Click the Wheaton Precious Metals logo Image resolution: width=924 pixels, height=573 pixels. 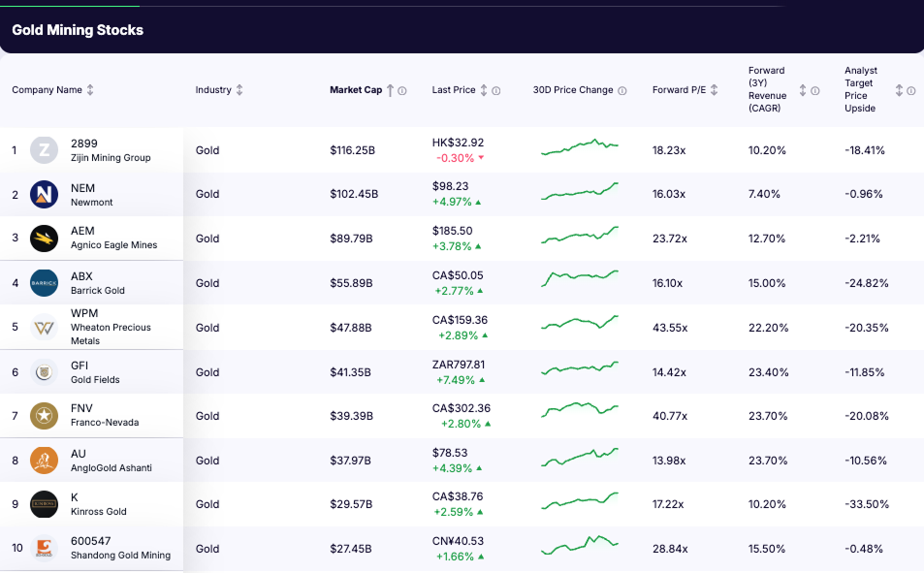pos(44,328)
